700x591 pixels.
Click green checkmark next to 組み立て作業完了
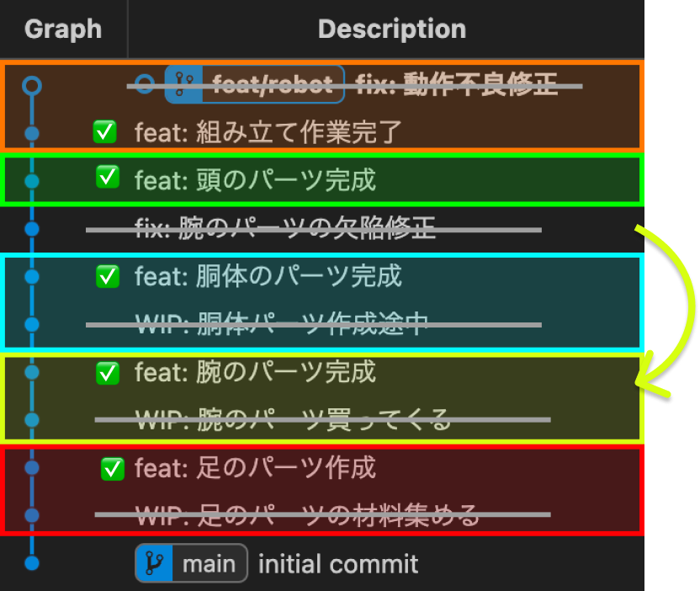pyautogui.click(x=105, y=132)
